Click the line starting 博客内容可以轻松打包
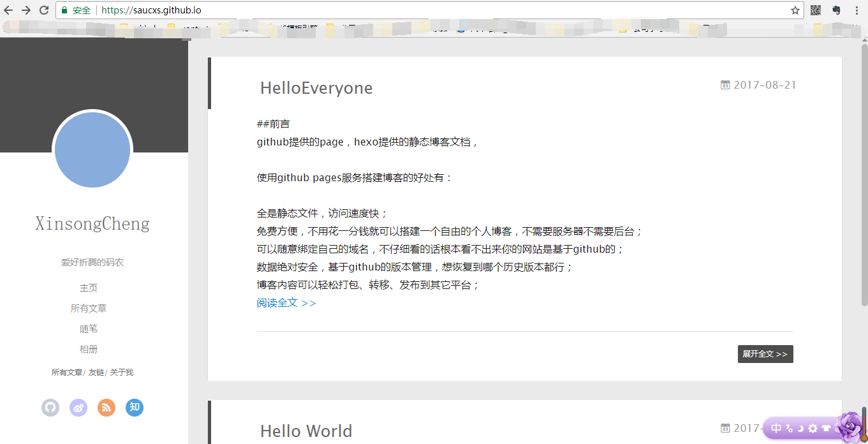Screen dimensions: 868x444 [x=368, y=285]
